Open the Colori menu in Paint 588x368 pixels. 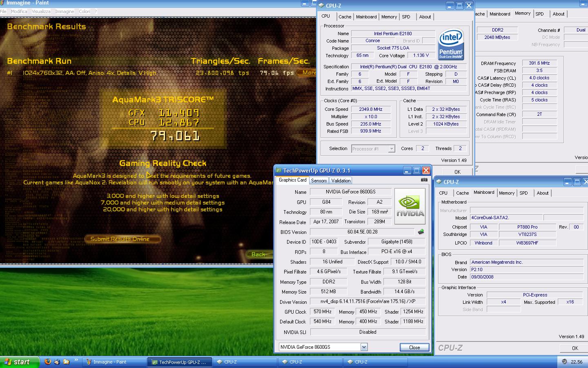85,11
